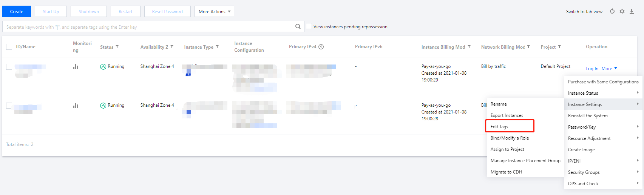This screenshot has height=195, width=644.
Task: Choose Edit Tags from the submenu
Action: [x=499, y=127]
